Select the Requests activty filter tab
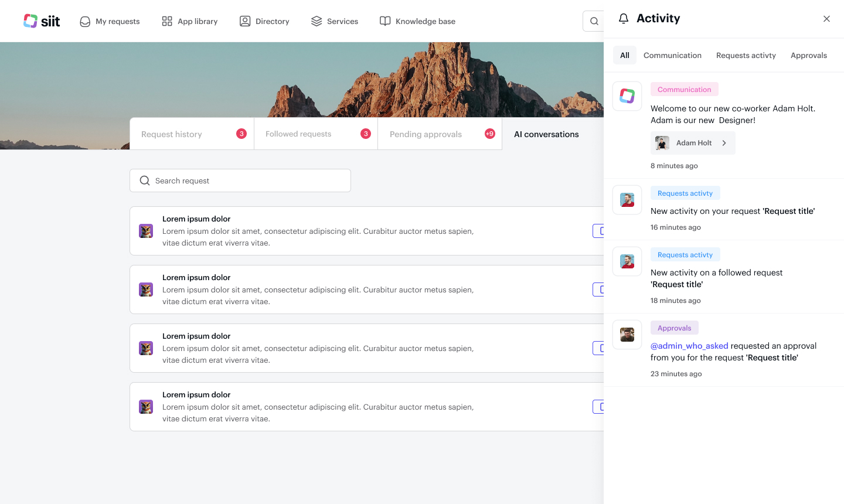Image resolution: width=844 pixels, height=504 pixels. (746, 55)
